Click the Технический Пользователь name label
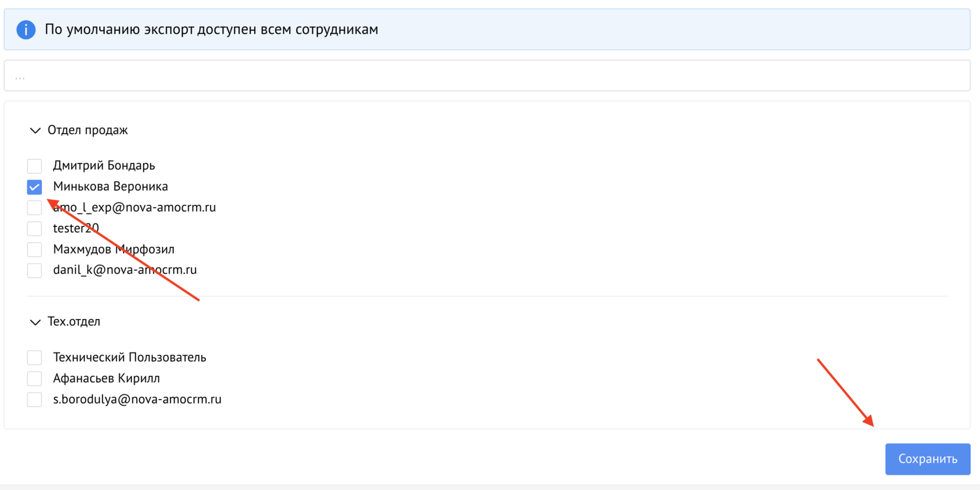This screenshot has width=980, height=490. [x=129, y=358]
